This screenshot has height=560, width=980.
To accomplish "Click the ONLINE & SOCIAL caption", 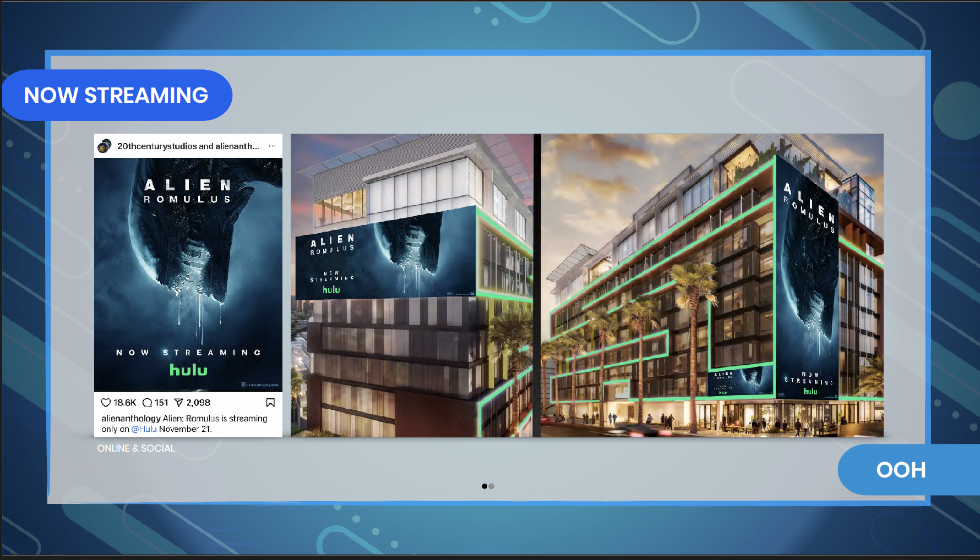I will [x=136, y=448].
